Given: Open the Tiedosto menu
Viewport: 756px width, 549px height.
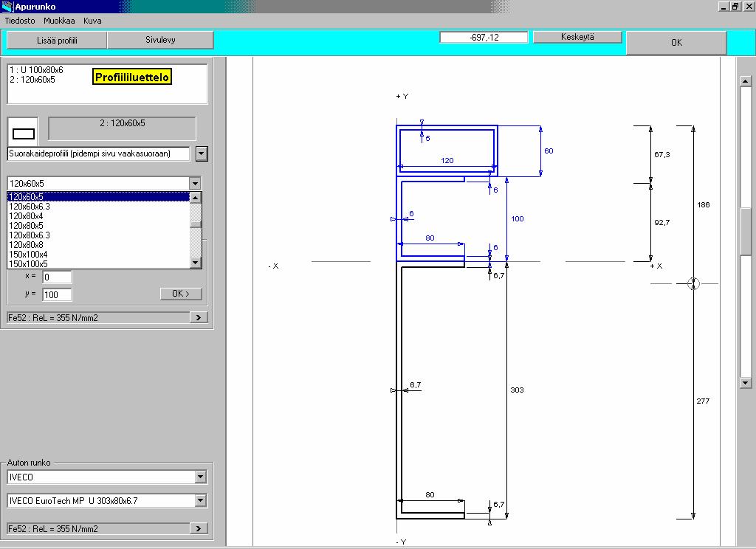Looking at the screenshot, I should [x=20, y=21].
